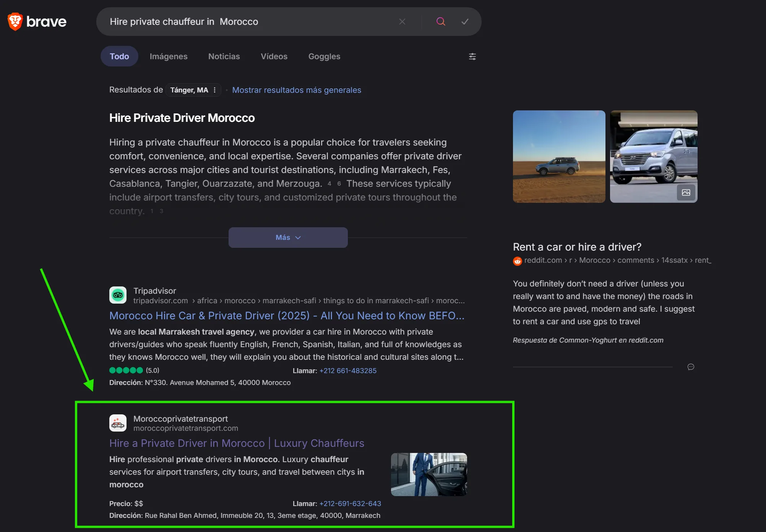This screenshot has width=766, height=532.
Task: Click the magnifying glass search icon
Action: pos(441,22)
